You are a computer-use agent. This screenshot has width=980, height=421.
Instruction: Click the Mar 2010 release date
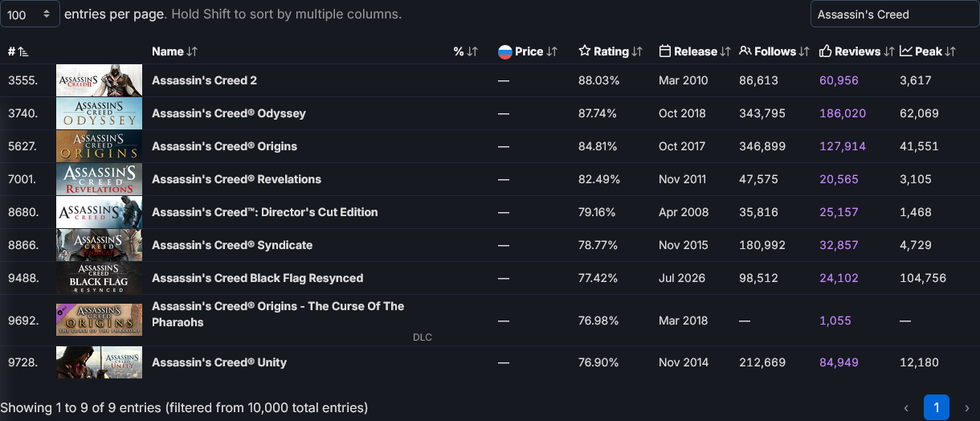coord(683,80)
